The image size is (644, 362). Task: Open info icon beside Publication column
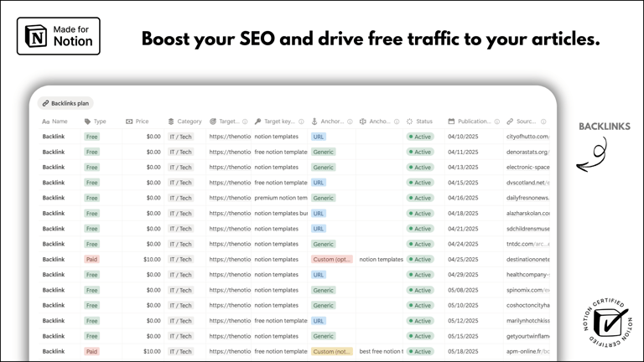tap(497, 122)
